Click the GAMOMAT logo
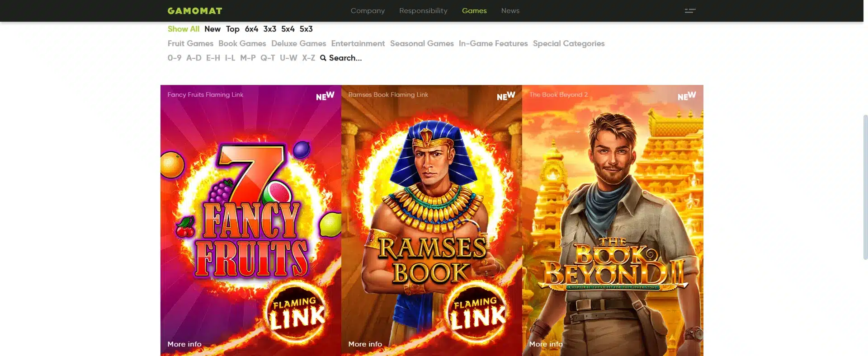The width and height of the screenshot is (868, 356). 195,11
